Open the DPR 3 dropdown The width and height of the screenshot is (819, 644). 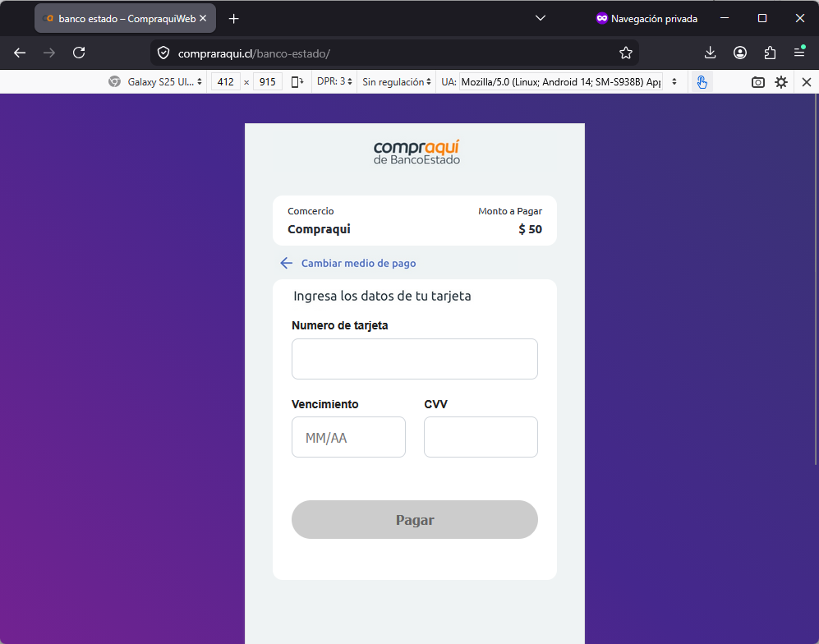pyautogui.click(x=334, y=81)
